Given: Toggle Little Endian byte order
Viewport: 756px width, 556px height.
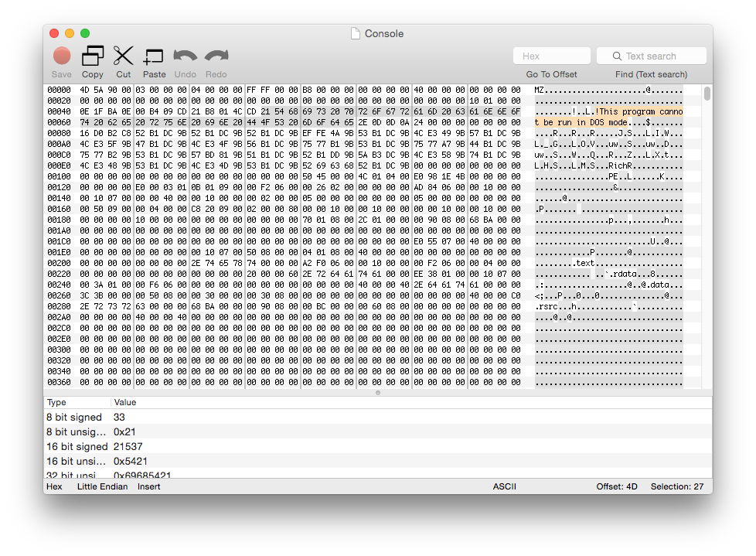Looking at the screenshot, I should 102,486.
